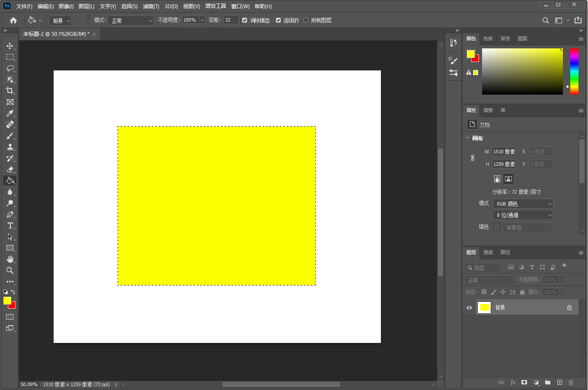Select the Lasso tool

coord(10,68)
